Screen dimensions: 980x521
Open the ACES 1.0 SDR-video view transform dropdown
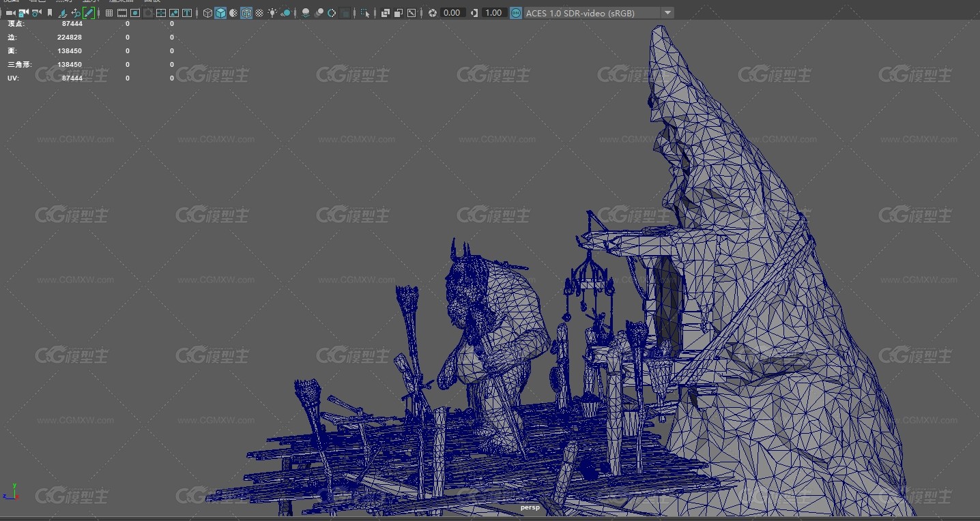[x=599, y=13]
